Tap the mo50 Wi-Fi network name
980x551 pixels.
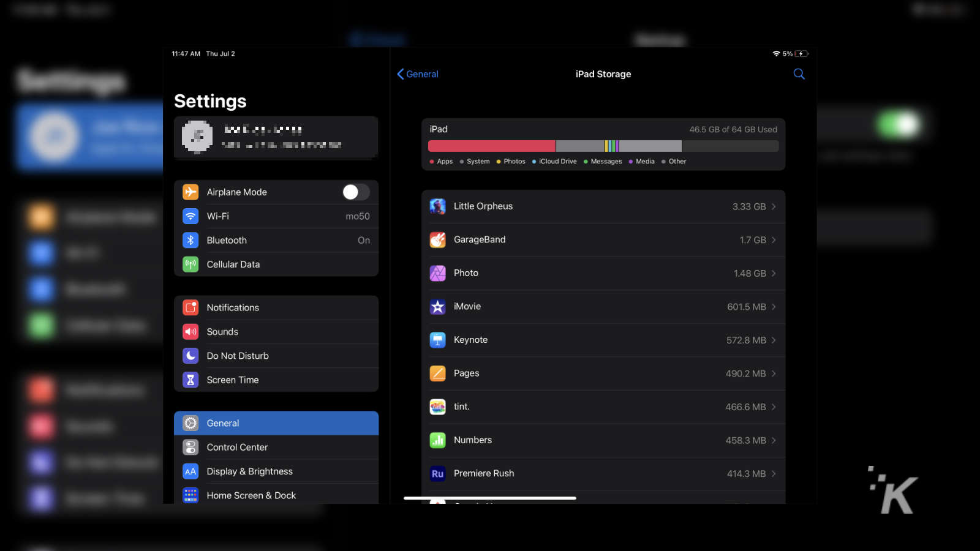(x=358, y=216)
